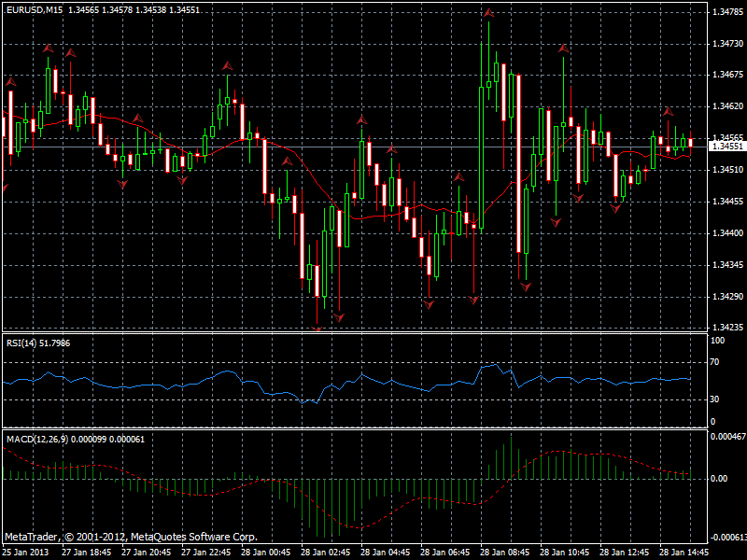Select the current price tag 1.34551
The width and height of the screenshot is (747, 560).
pos(727,147)
